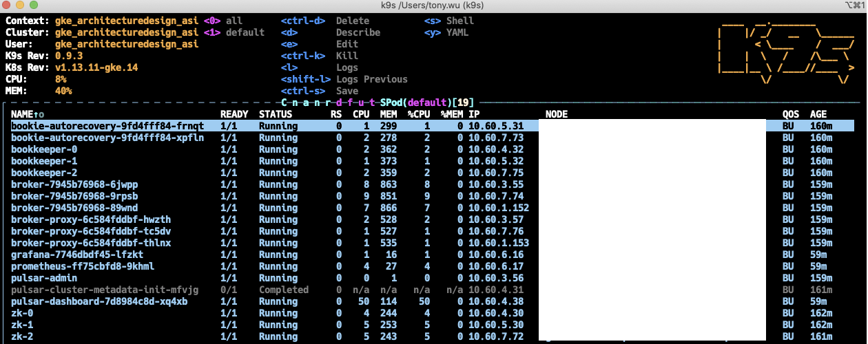Select the zk-2 pod row
The height and width of the screenshot is (344, 868).
coord(433,336)
